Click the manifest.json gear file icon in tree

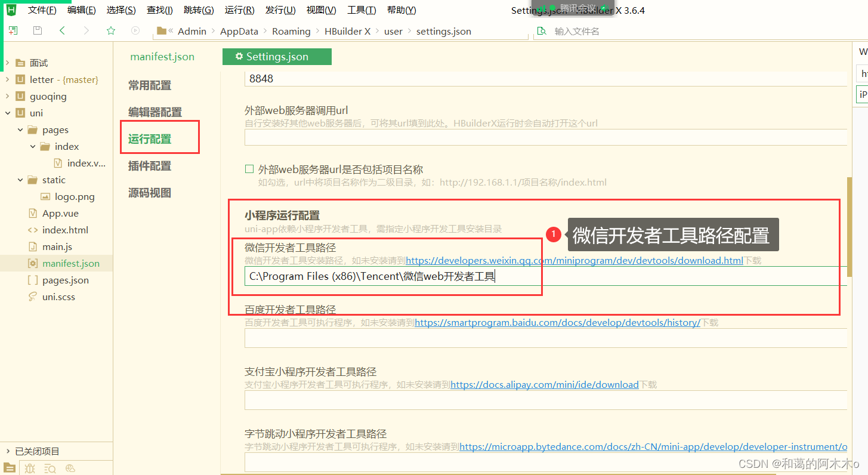tap(33, 263)
